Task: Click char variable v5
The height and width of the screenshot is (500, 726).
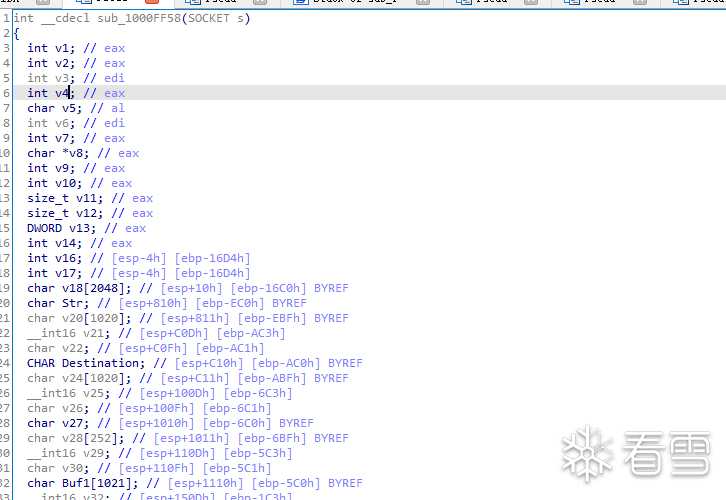Action: (69, 108)
